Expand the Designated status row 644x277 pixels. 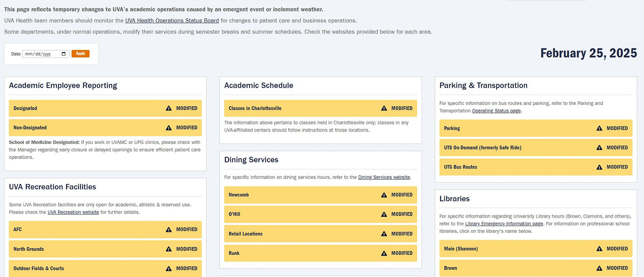(x=105, y=108)
